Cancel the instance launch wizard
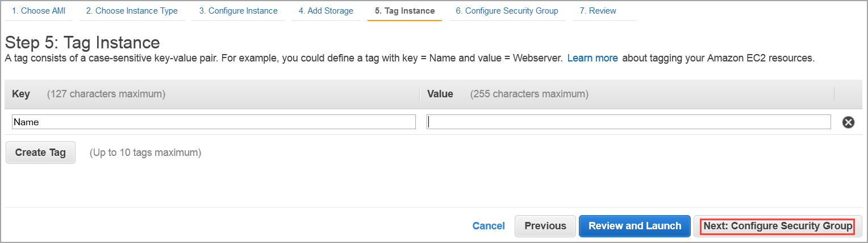 pos(489,226)
